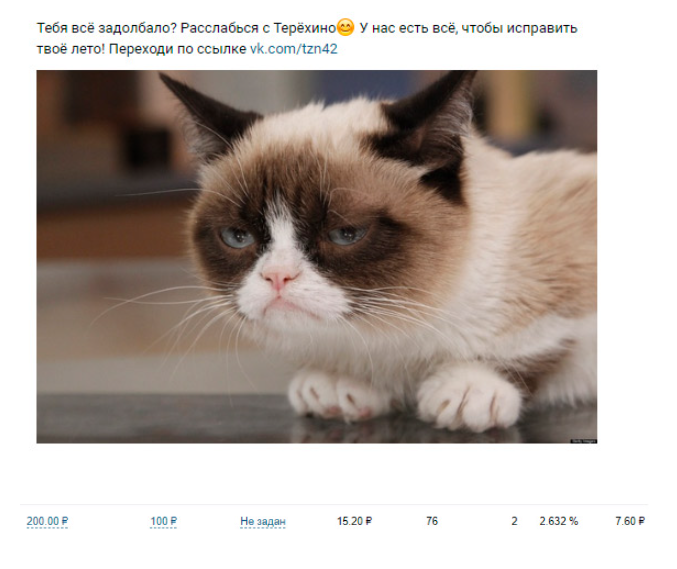
Task: Click the 2.632 % percentage value
Action: click(x=558, y=522)
